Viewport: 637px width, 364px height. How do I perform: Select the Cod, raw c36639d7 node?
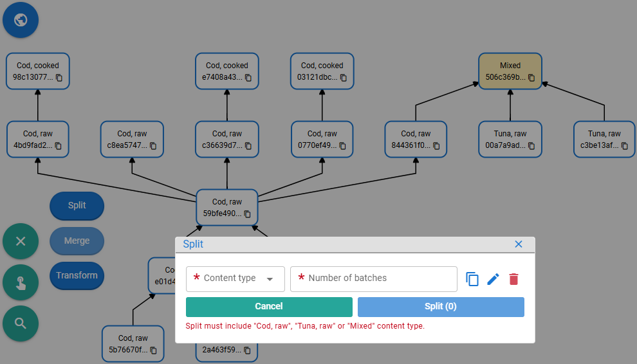tap(227, 140)
